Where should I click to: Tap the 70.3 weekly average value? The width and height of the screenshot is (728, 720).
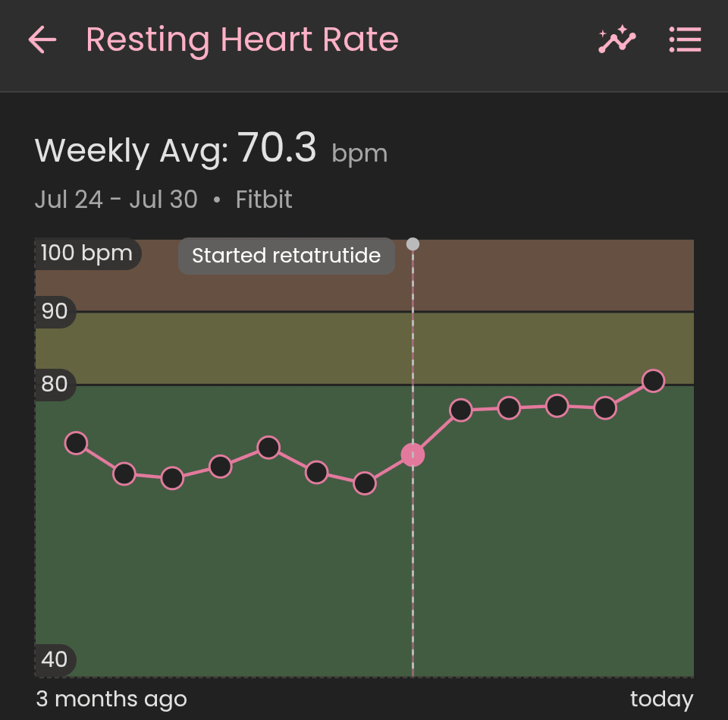pos(277,148)
